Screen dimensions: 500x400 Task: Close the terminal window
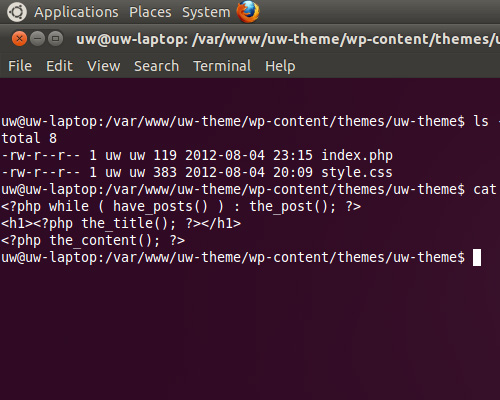(x=19, y=39)
